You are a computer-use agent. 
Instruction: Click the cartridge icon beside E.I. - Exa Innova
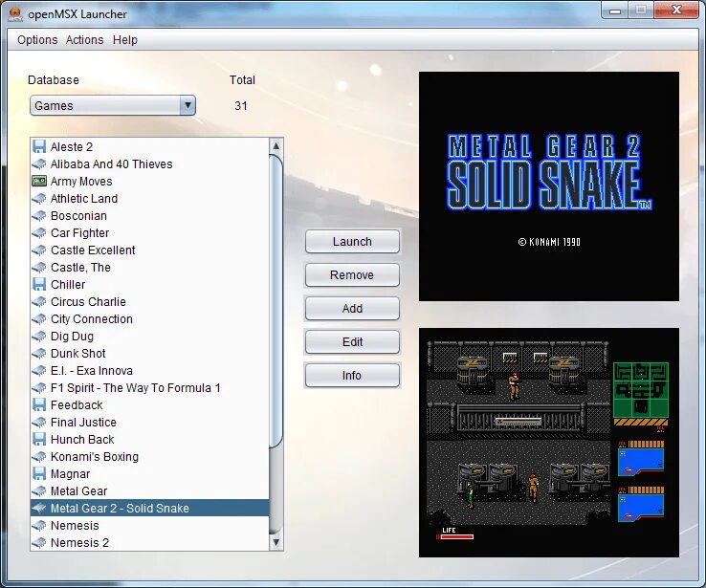coord(39,370)
